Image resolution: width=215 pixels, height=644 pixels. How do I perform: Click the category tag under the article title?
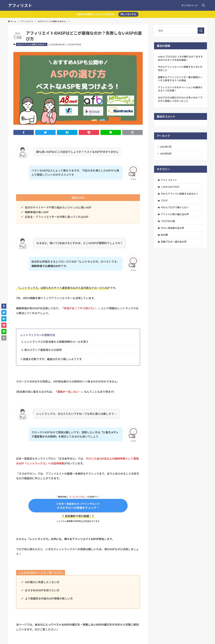[32, 44]
